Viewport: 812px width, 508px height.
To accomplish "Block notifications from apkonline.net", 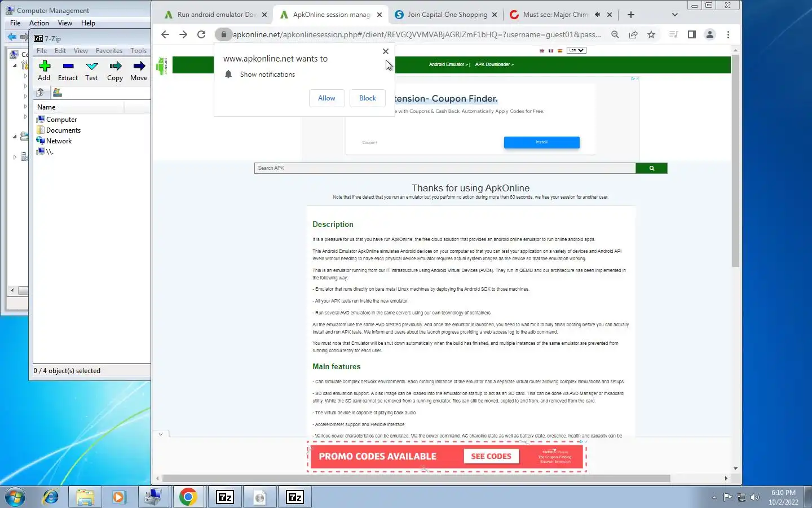I will point(368,98).
